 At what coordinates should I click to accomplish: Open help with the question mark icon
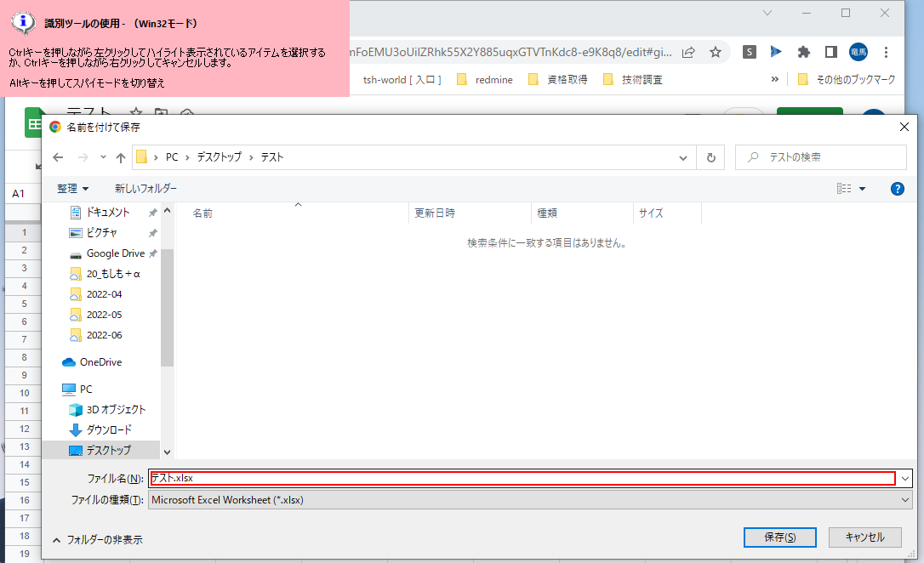[897, 189]
